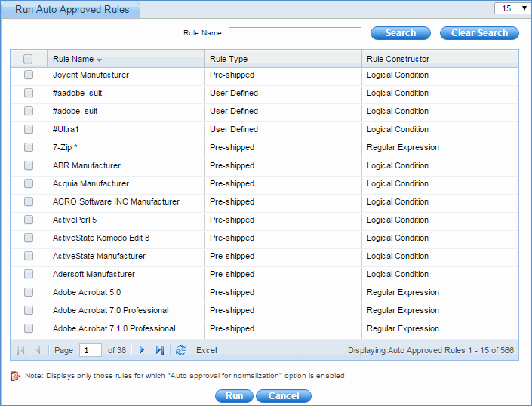The width and height of the screenshot is (532, 406).
Task: Click the Run button
Action: pos(234,396)
